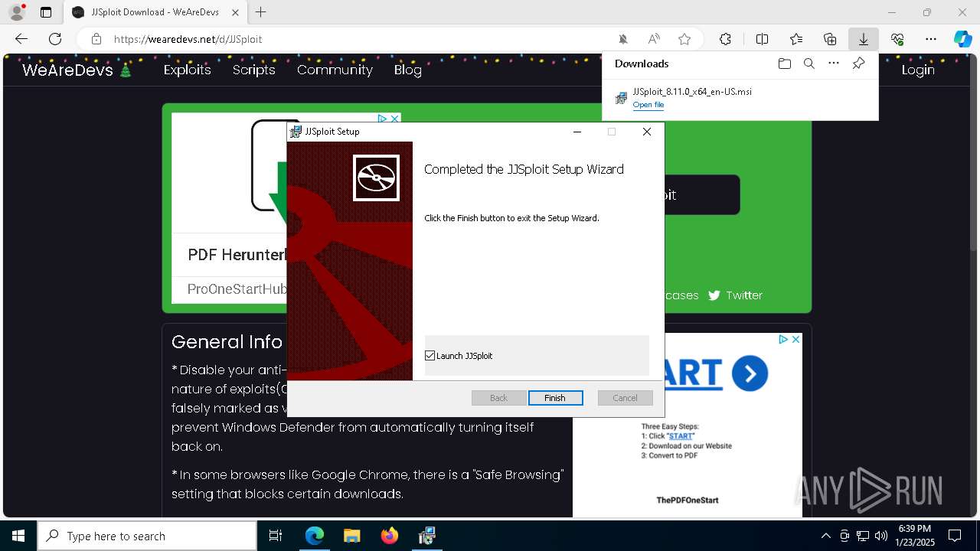Open the Copilot sidebar icon
The height and width of the screenshot is (551, 980).
coord(962,39)
